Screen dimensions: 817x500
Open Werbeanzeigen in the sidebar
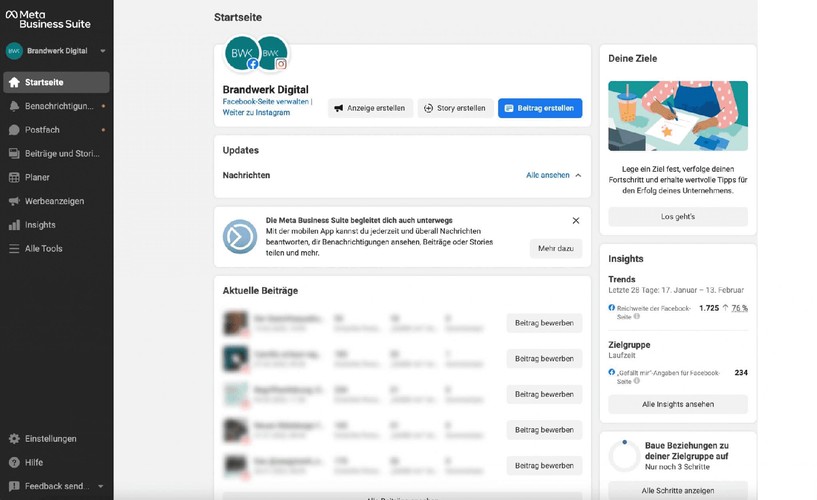point(56,201)
